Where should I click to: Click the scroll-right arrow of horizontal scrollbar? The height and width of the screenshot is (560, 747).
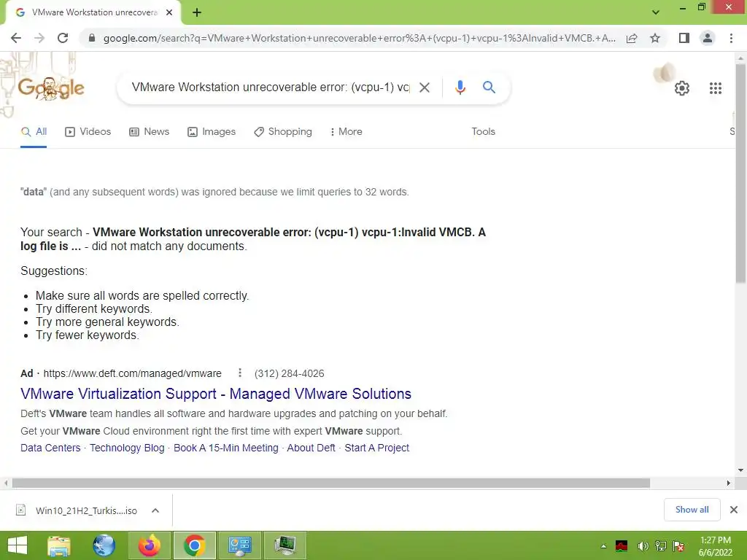click(x=729, y=483)
